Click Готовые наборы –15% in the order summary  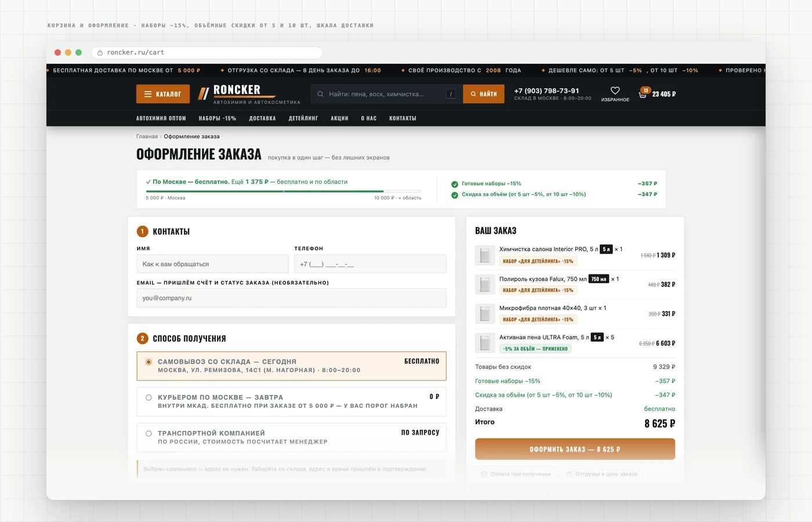tap(507, 381)
